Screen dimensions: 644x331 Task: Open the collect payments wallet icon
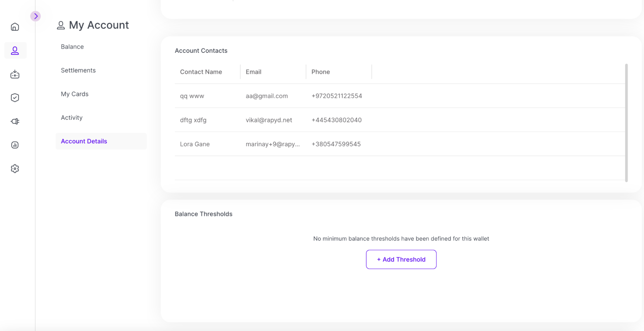coord(15,74)
